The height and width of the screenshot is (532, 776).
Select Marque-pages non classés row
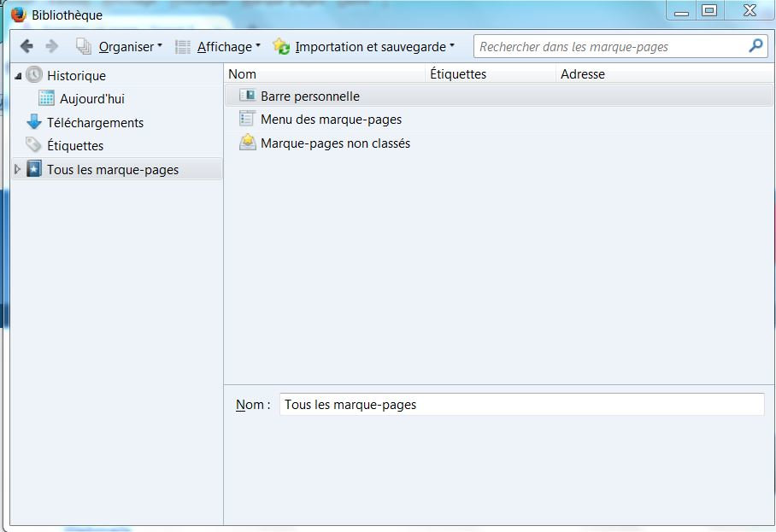point(498,143)
